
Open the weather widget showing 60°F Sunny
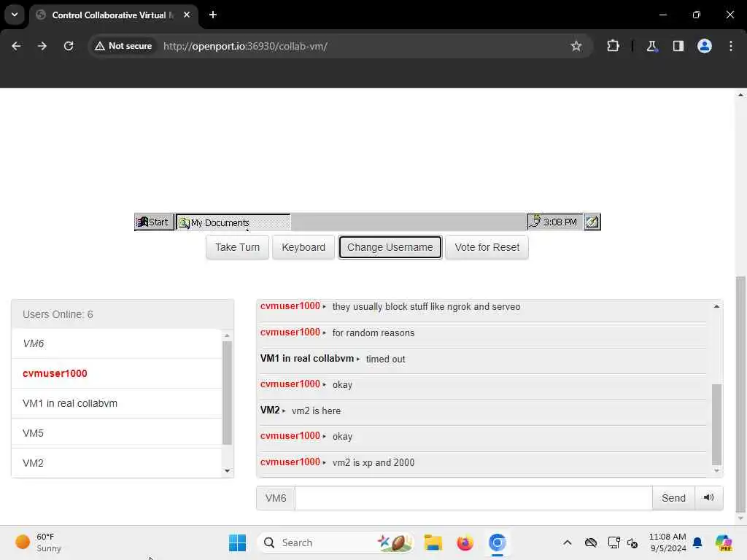39,542
